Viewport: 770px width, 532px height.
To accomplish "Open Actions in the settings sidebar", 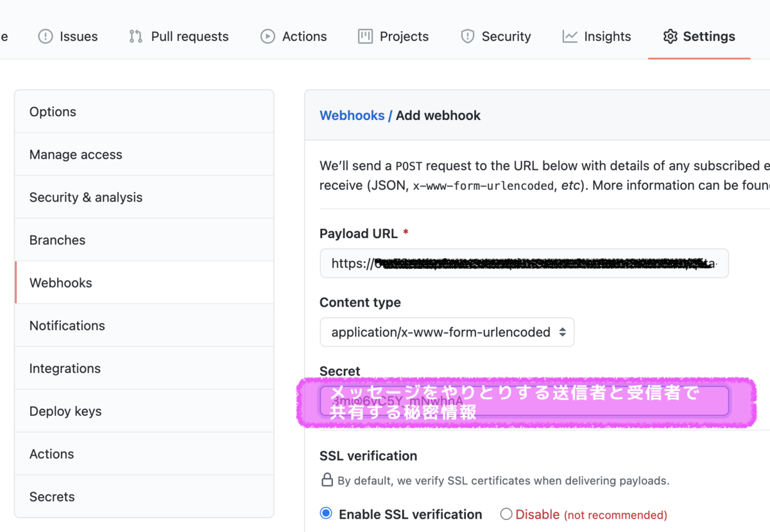I will tap(144, 454).
